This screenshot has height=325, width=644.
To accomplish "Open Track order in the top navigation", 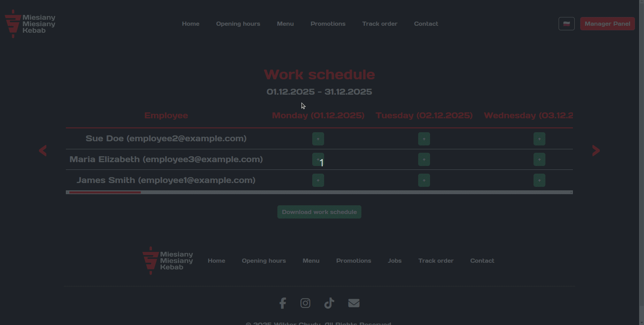I will point(379,24).
